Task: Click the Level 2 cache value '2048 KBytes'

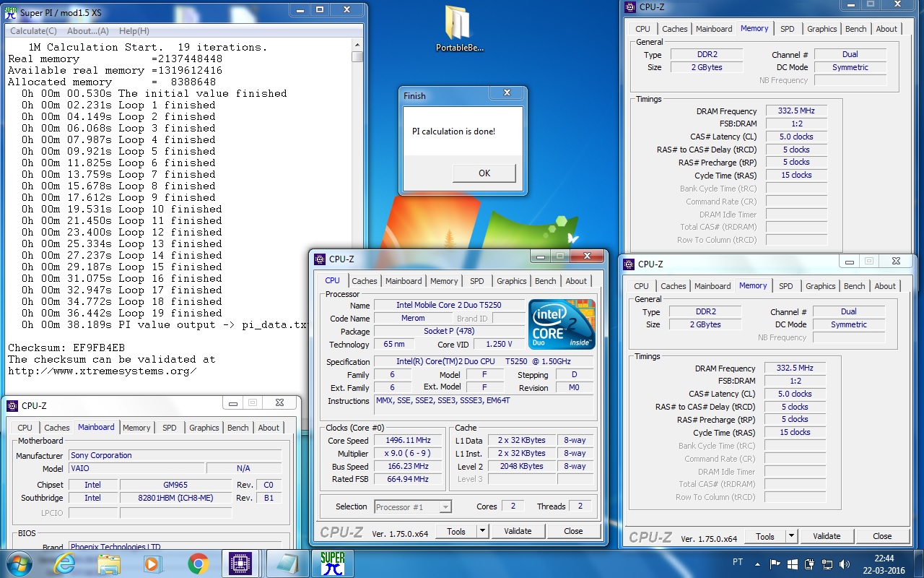Action: [521, 466]
